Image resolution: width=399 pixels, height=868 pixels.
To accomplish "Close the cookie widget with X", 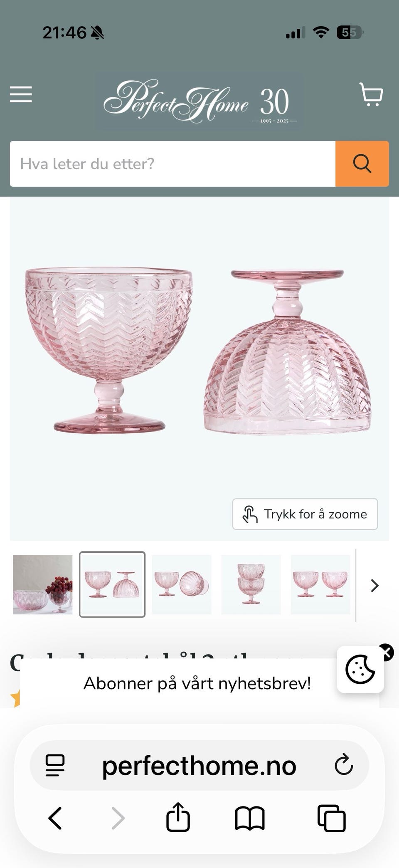I will pyautogui.click(x=386, y=652).
